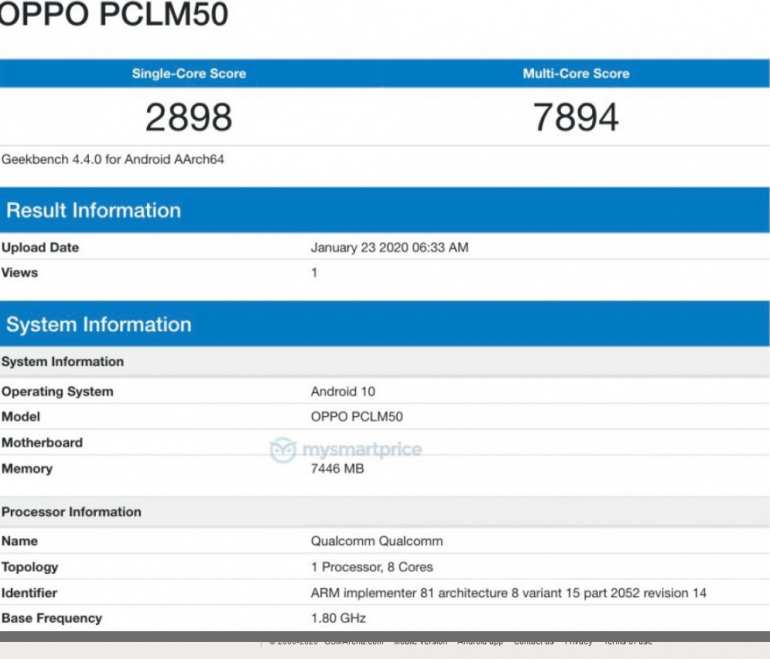The image size is (770, 659).
Task: Click the Topology label
Action: [30, 567]
